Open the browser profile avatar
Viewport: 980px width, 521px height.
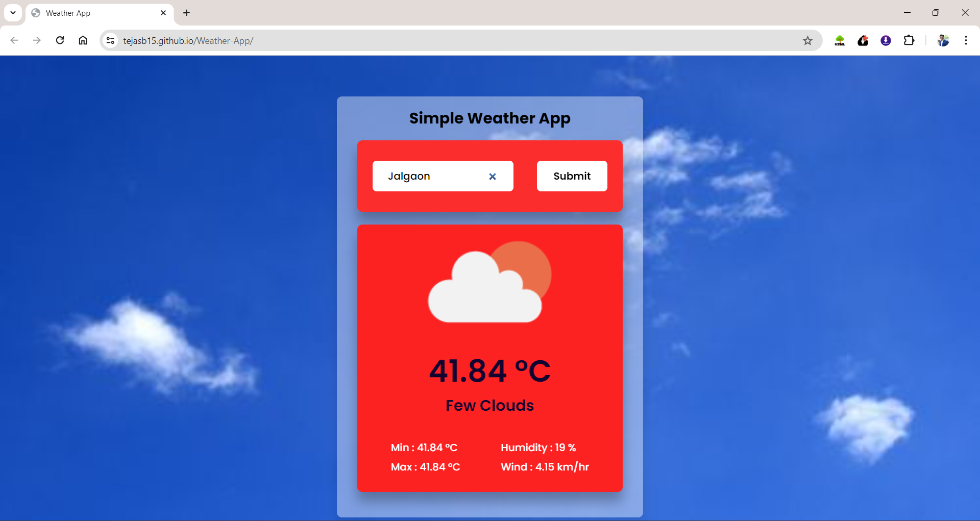(x=944, y=40)
